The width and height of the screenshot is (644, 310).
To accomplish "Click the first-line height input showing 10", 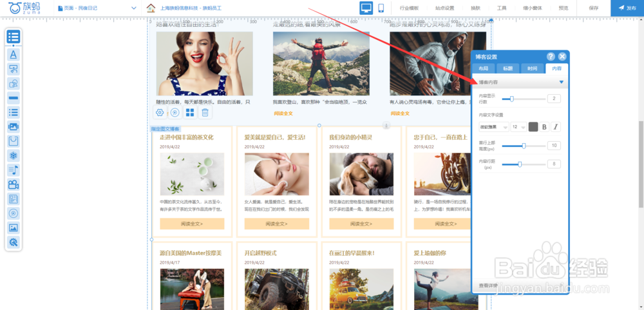I will click(554, 146).
